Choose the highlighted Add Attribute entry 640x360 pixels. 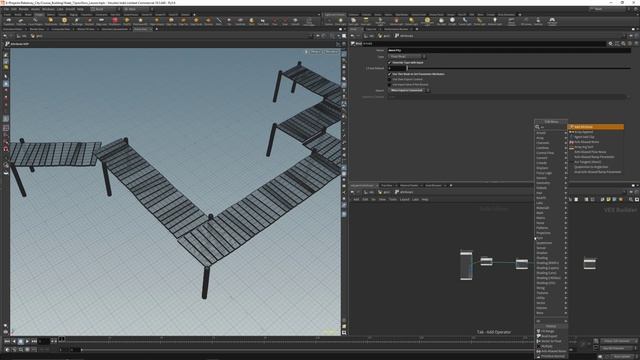click(596, 127)
